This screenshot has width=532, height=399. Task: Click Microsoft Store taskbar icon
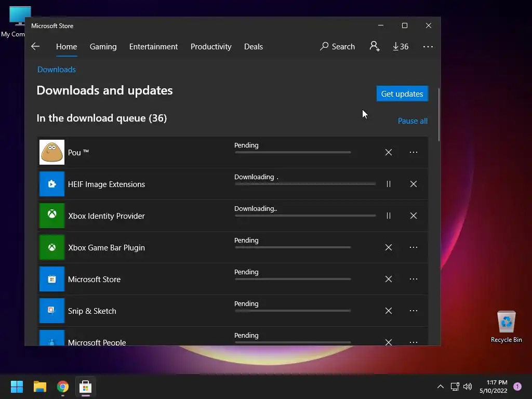pyautogui.click(x=86, y=387)
